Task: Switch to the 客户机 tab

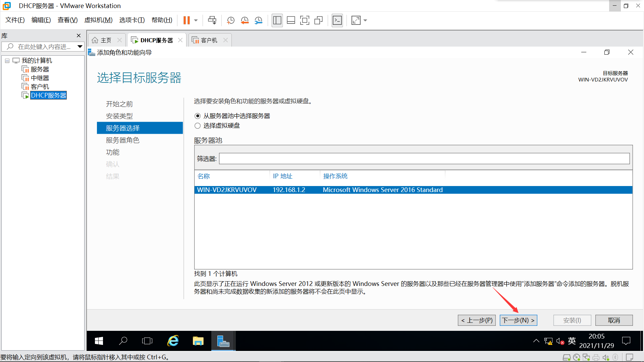Action: click(x=209, y=40)
